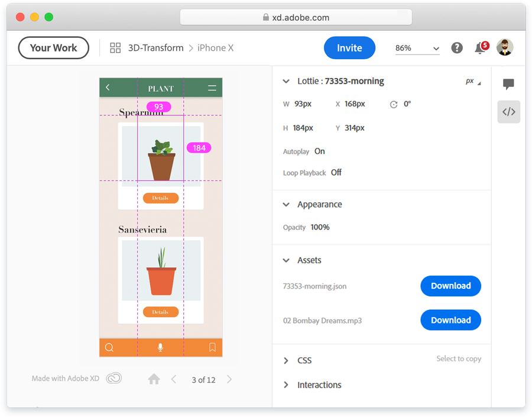Go to next artboard with the right arrow
This screenshot has width=532, height=417.
point(229,380)
